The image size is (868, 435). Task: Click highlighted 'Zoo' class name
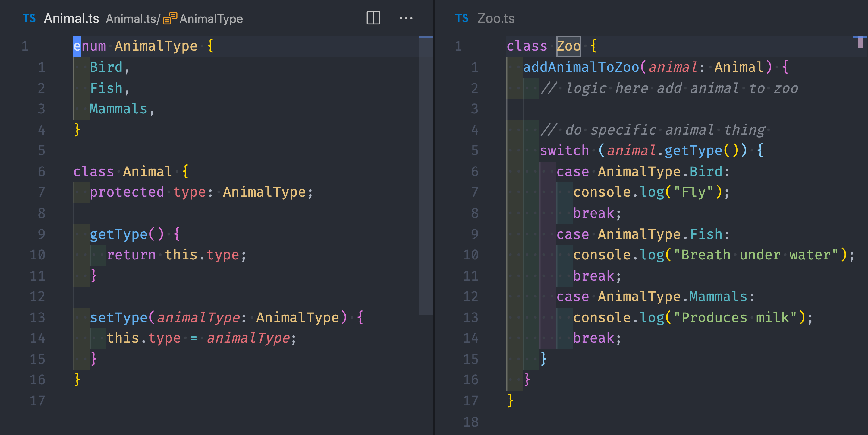pyautogui.click(x=568, y=46)
